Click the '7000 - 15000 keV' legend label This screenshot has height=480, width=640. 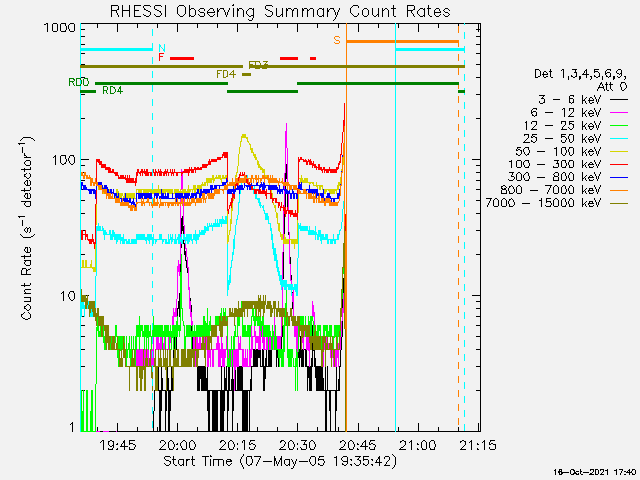[544, 203]
